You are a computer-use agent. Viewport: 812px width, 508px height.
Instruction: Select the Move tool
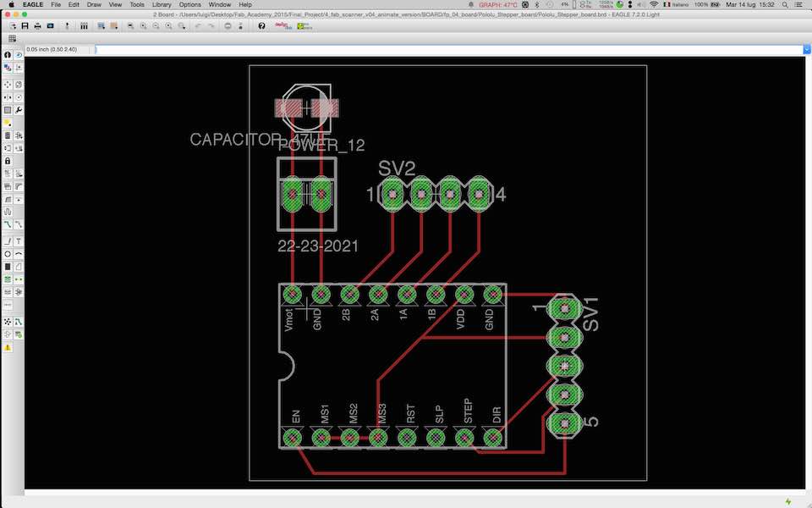[8, 85]
